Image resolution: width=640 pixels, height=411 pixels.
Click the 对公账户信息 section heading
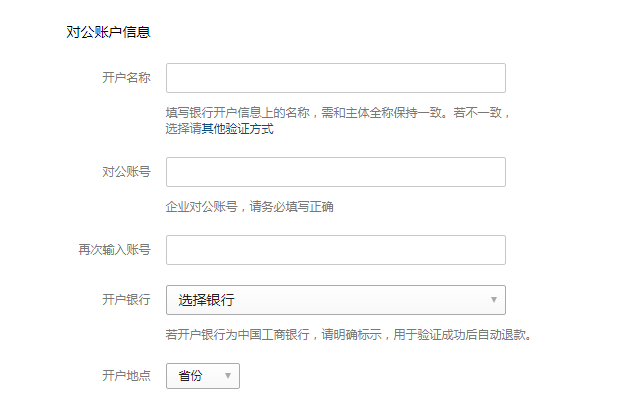(x=108, y=32)
